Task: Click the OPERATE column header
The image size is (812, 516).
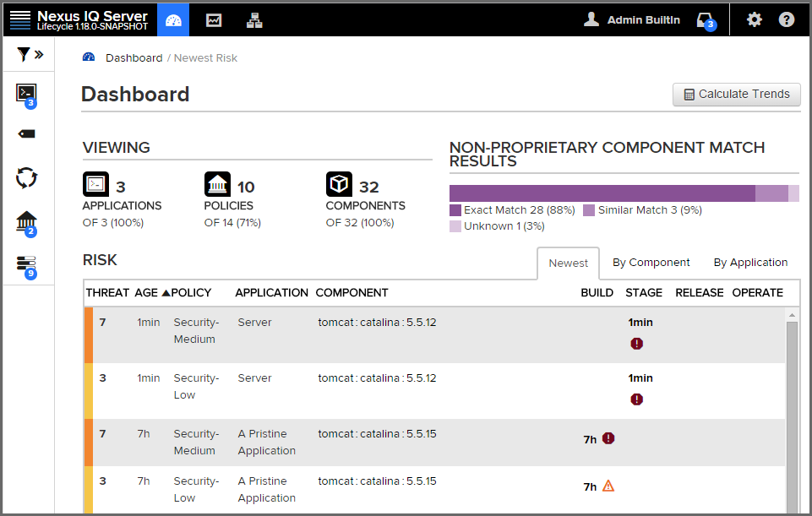Action: coord(757,293)
